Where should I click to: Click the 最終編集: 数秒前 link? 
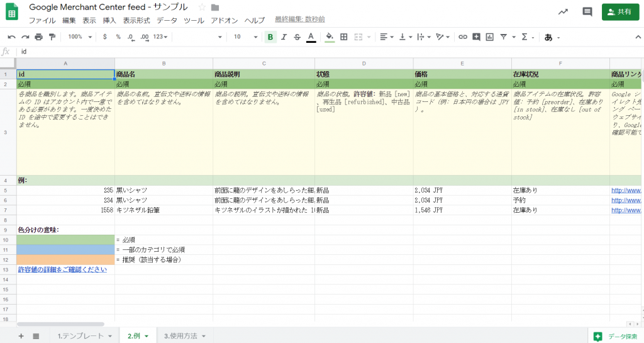pyautogui.click(x=300, y=20)
